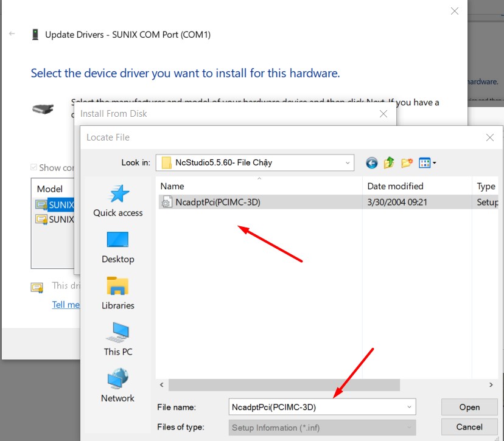The image size is (504, 441).
Task: Jump to Desktop location
Action: pyautogui.click(x=117, y=248)
